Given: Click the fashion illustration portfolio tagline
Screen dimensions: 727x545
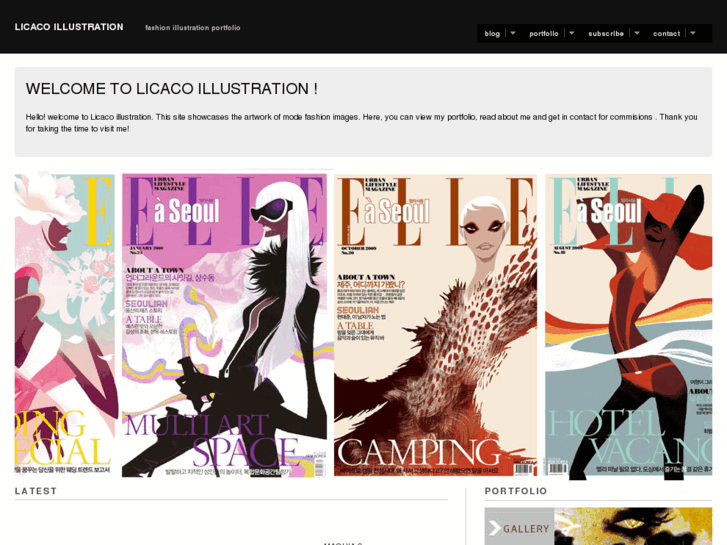Looking at the screenshot, I should pos(192,28).
